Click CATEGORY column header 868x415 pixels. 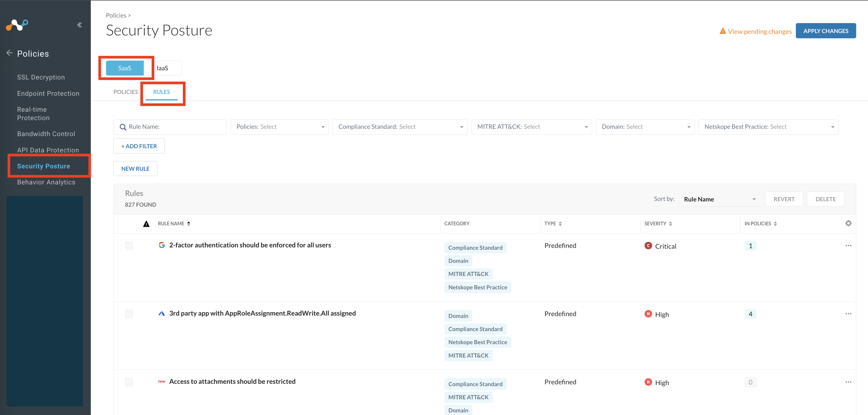(457, 224)
